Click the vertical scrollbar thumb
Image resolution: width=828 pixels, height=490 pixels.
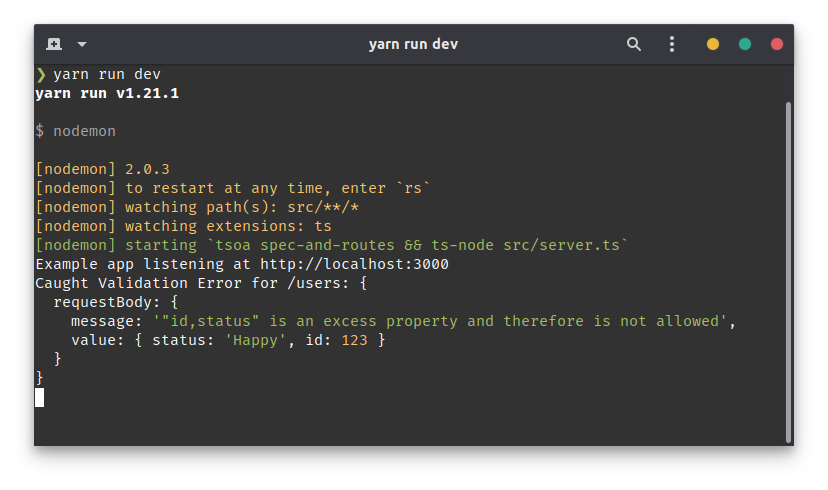coord(788,272)
